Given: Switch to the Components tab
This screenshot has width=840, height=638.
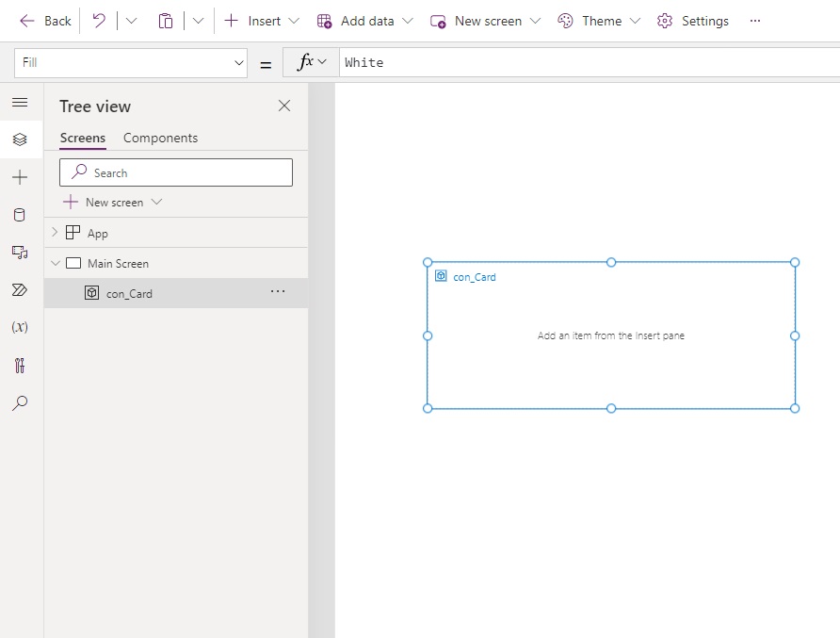Looking at the screenshot, I should pyautogui.click(x=160, y=138).
